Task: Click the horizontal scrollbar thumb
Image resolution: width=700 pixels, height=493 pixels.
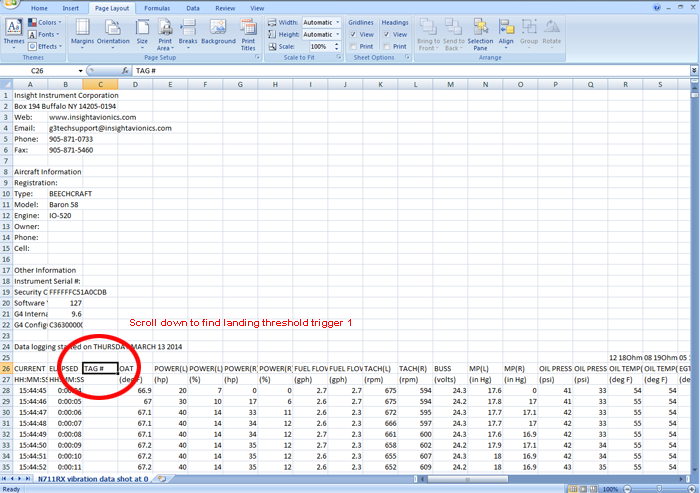Action: coord(468,479)
